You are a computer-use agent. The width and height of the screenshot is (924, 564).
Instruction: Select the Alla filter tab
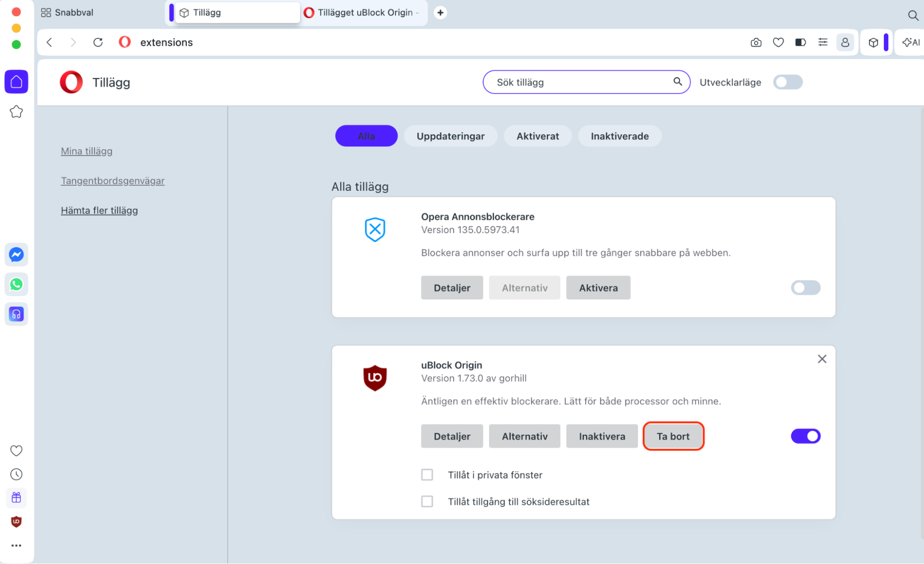point(367,136)
